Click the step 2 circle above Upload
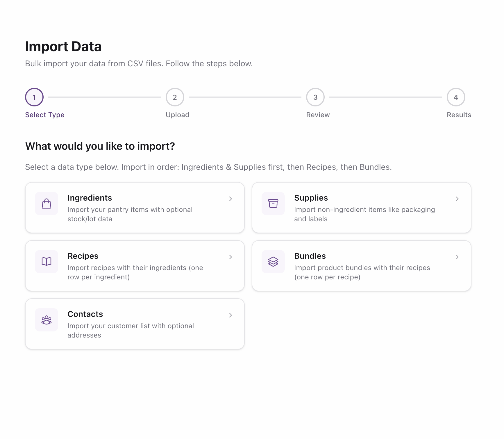 point(175,97)
